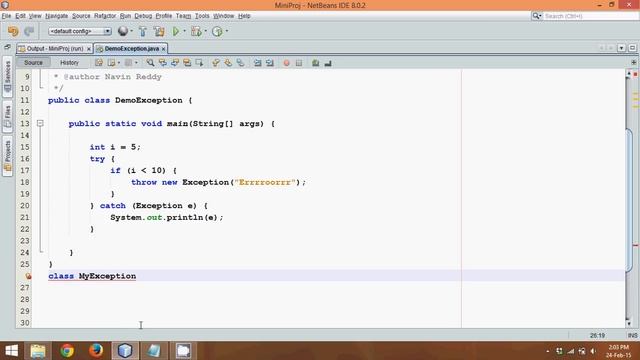
Task: Click the editor split plus icon
Action: pos(633,62)
